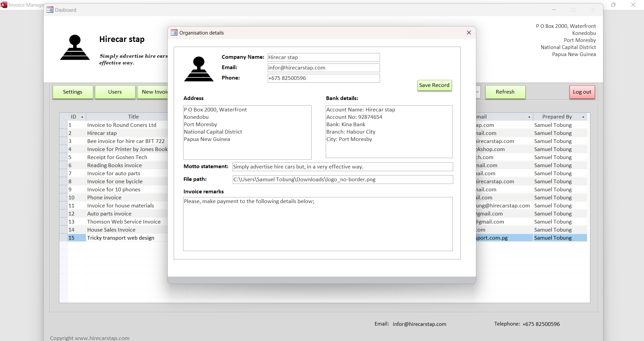Click the New Invoice button

point(153,92)
